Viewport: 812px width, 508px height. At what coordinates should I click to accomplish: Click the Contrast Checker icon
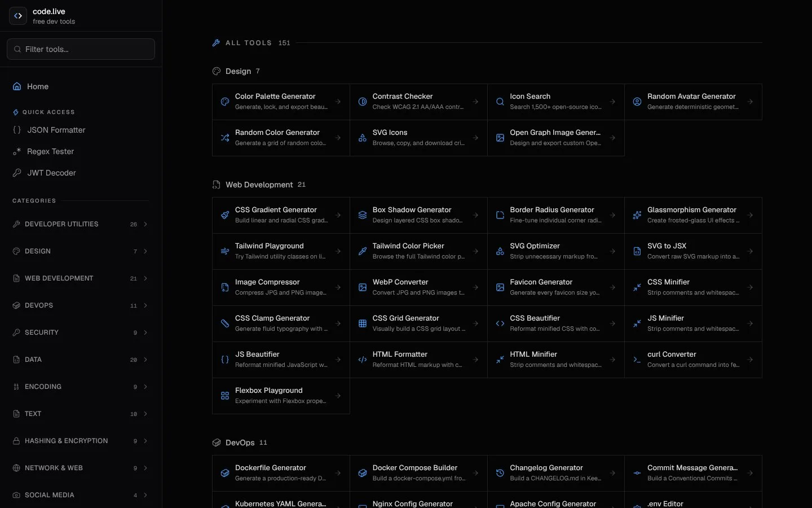pos(363,102)
